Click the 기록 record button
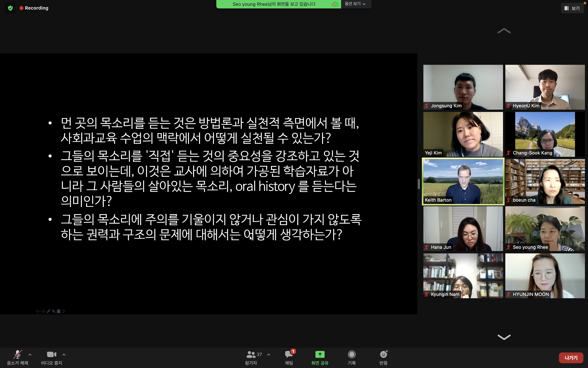Viewport: 588px width, 368px height. click(352, 357)
